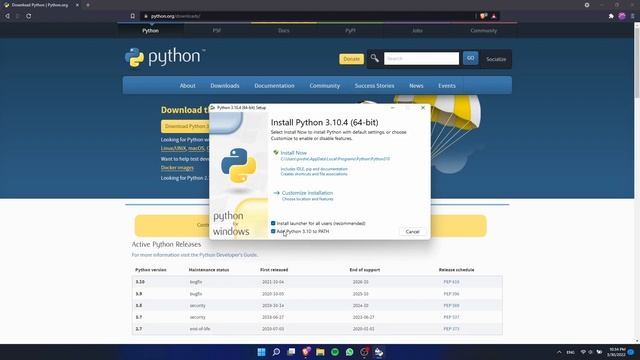Viewport: 640px width, 360px height.
Task: Open the browser main menu
Action: tap(633, 16)
